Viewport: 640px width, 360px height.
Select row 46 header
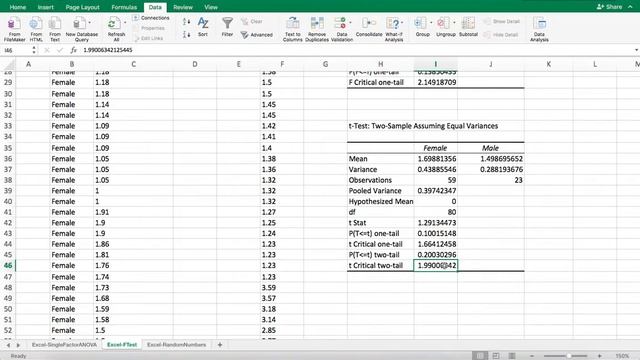coord(8,265)
